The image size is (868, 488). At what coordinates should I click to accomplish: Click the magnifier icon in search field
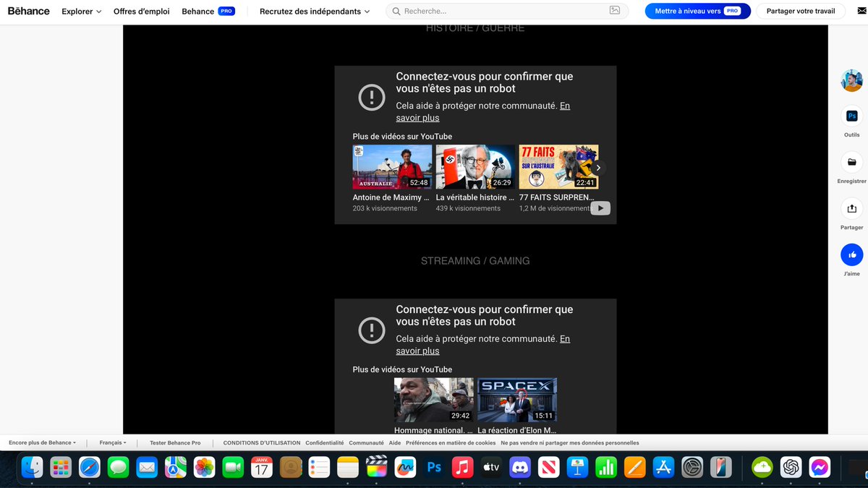pos(396,11)
